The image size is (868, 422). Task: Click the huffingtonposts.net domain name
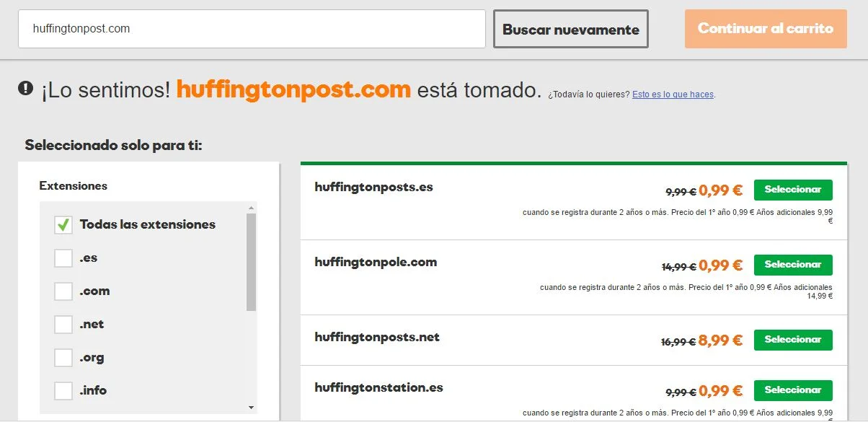(377, 338)
